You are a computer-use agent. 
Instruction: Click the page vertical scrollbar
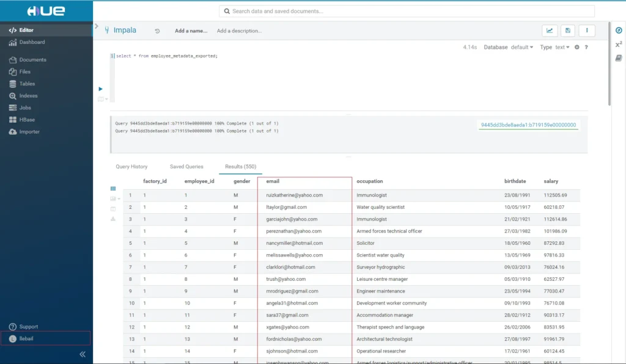coord(609,64)
